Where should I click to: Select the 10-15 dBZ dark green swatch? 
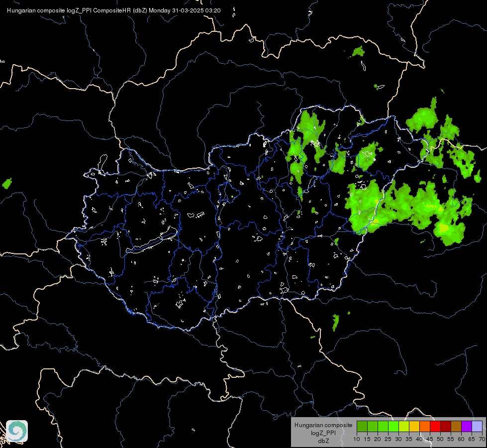coord(362,426)
